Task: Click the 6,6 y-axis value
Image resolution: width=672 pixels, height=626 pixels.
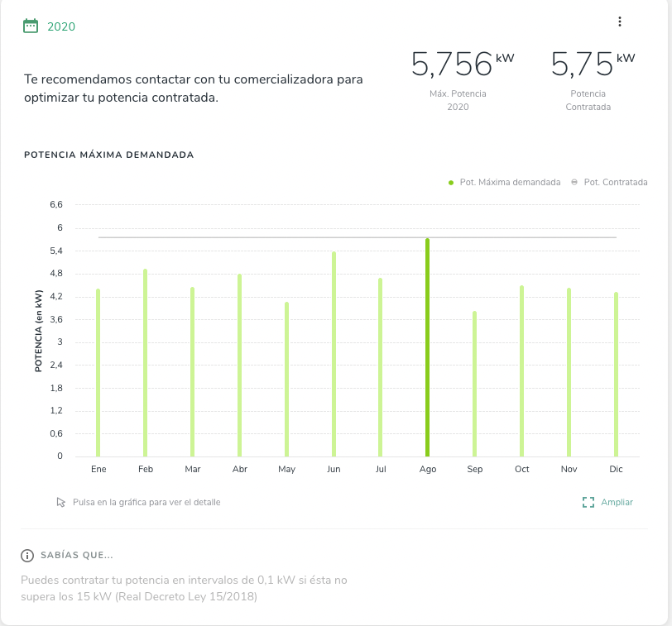Action: click(x=56, y=205)
